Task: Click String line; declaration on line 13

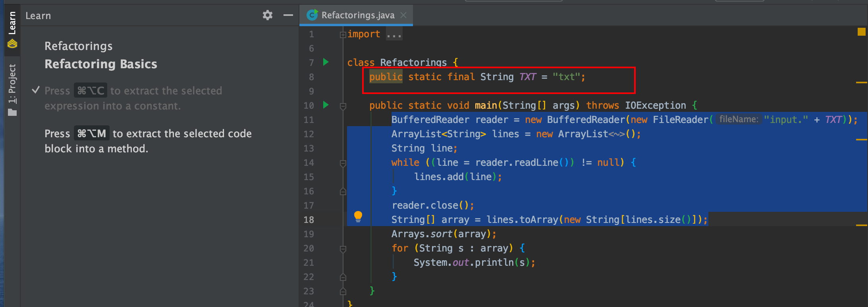Action: click(424, 148)
